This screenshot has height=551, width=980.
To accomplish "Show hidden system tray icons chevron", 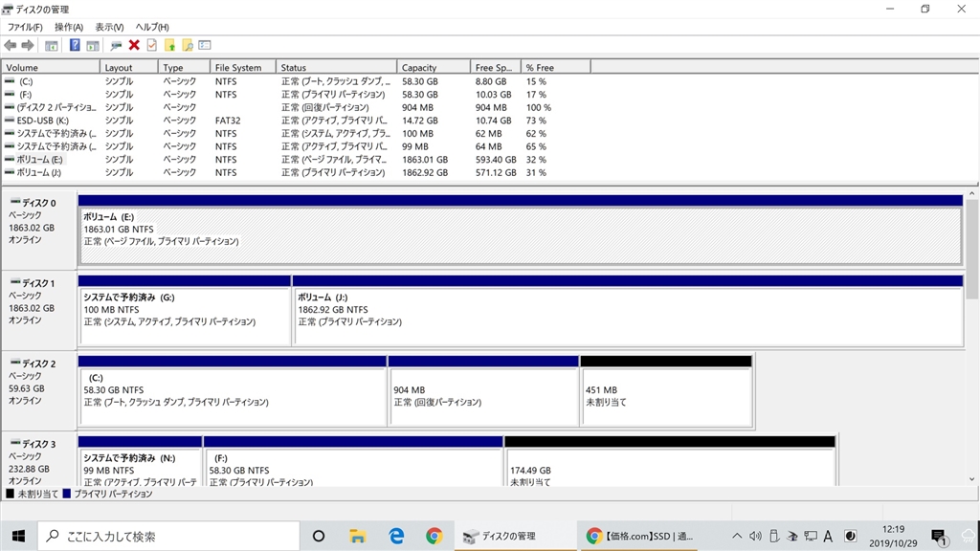I will (x=737, y=536).
